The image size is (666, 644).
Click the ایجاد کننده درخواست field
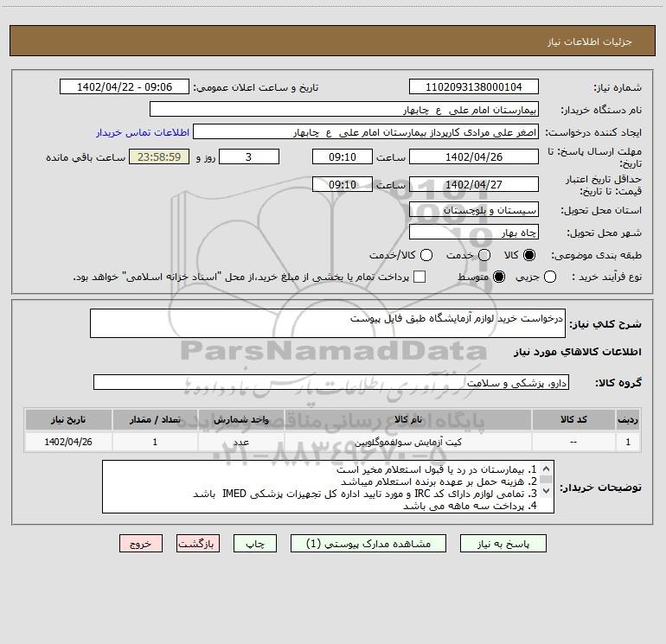(x=366, y=132)
